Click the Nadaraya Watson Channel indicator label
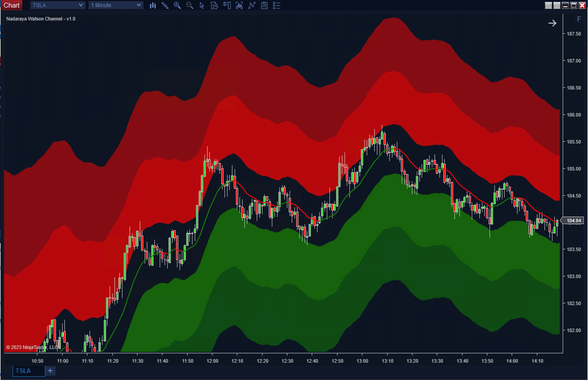588x380 pixels. pos(41,19)
